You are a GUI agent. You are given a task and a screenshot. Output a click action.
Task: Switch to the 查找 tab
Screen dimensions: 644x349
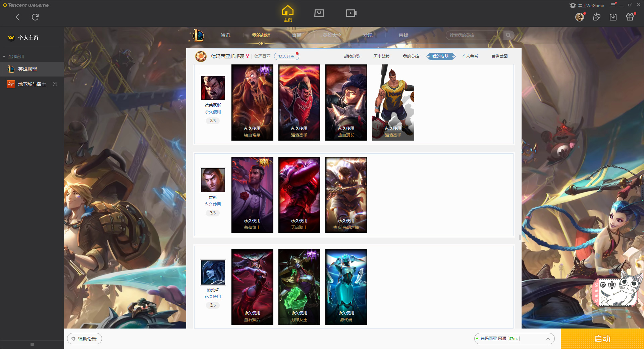[x=403, y=35]
